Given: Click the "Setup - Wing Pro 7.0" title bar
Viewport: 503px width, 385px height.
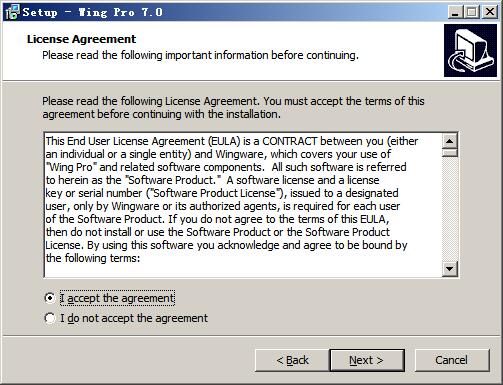Looking at the screenshot, I should 233,12.
